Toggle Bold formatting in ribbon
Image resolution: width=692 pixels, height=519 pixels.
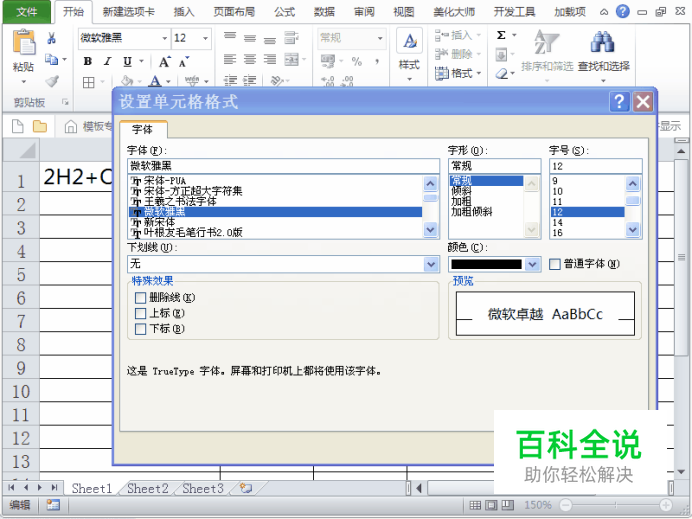click(87, 61)
